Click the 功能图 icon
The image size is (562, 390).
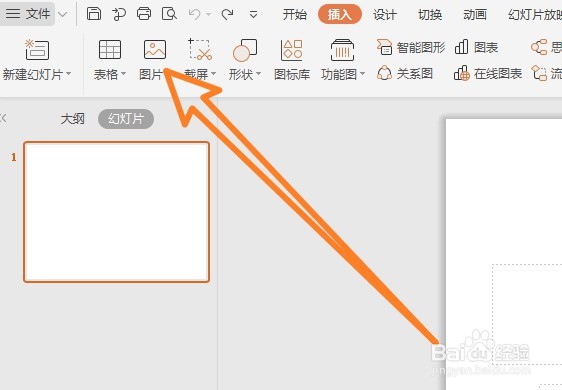(x=342, y=50)
